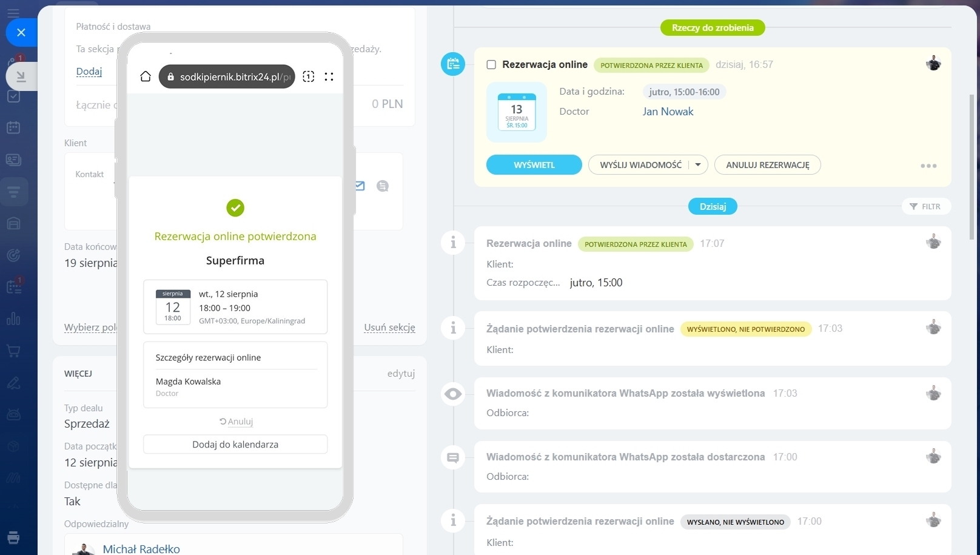Image resolution: width=980 pixels, height=555 pixels.
Task: Open the Michał Radełko profile link
Action: click(141, 549)
